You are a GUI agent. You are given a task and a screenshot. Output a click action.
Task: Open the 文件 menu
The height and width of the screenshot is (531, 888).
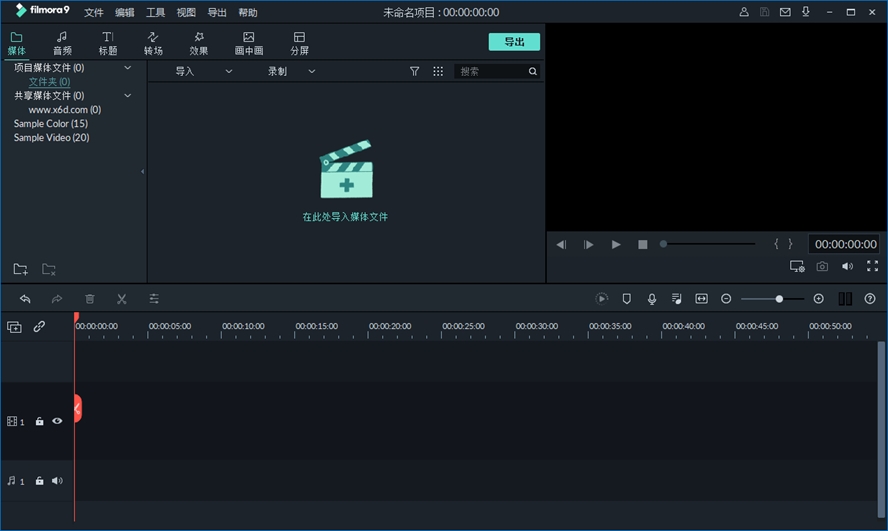coord(94,13)
